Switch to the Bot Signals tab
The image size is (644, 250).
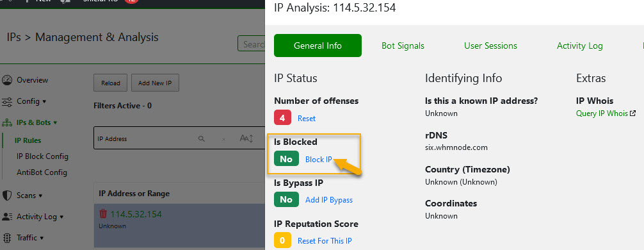(403, 46)
